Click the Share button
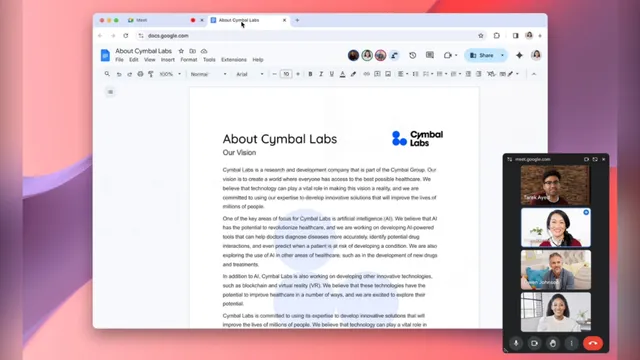Screen dimensions: 640x360 coord(482,55)
